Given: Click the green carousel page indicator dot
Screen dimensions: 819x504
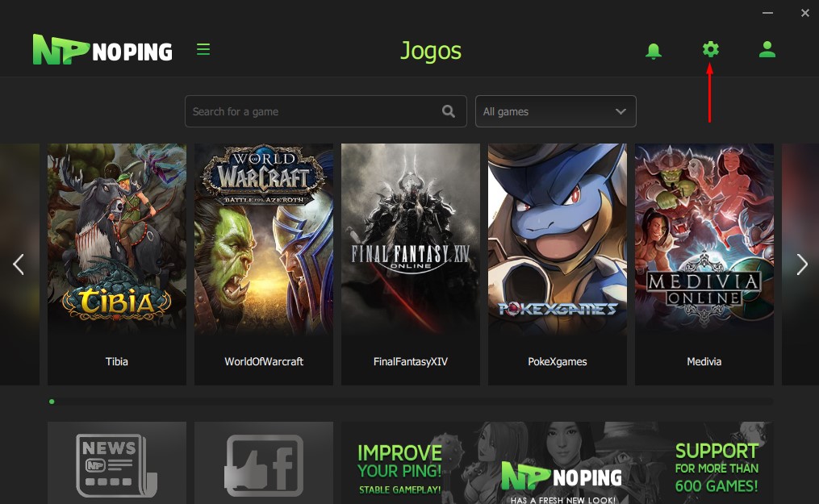Looking at the screenshot, I should pos(52,402).
